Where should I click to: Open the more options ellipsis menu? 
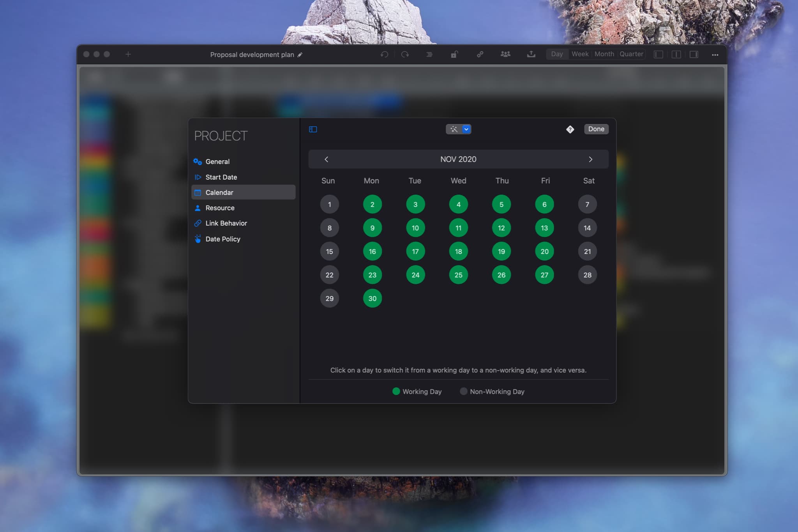(x=715, y=55)
